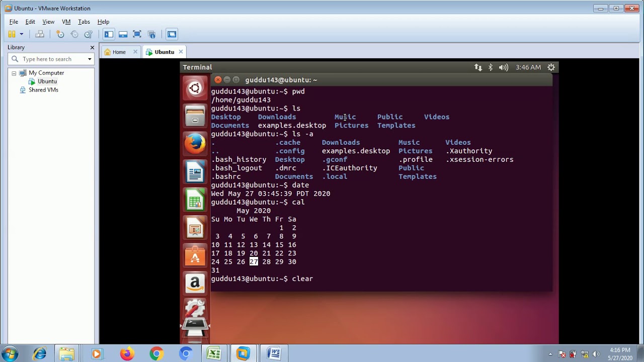Click the library search field

pos(51,59)
